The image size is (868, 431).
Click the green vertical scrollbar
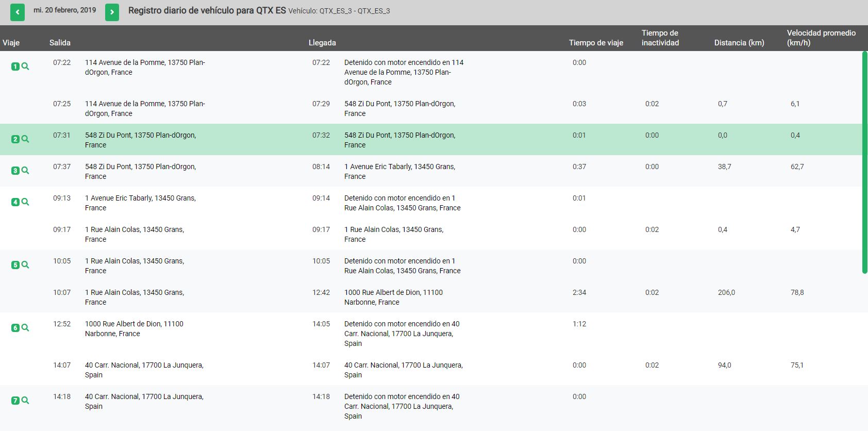[864, 162]
